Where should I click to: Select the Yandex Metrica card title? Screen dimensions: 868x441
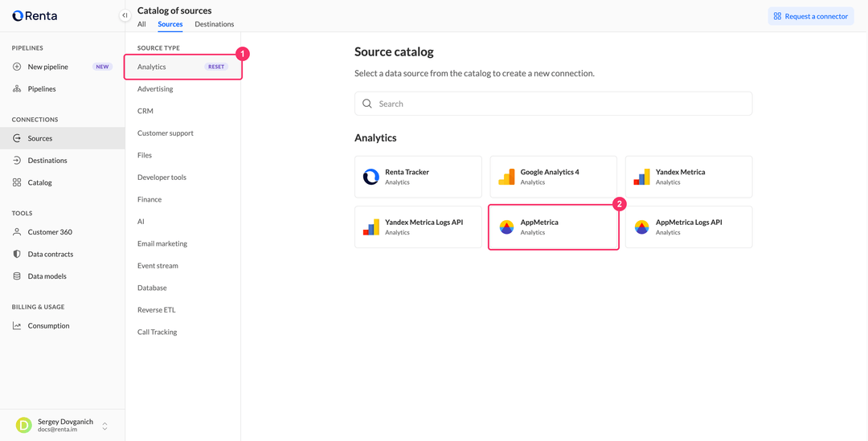click(681, 172)
